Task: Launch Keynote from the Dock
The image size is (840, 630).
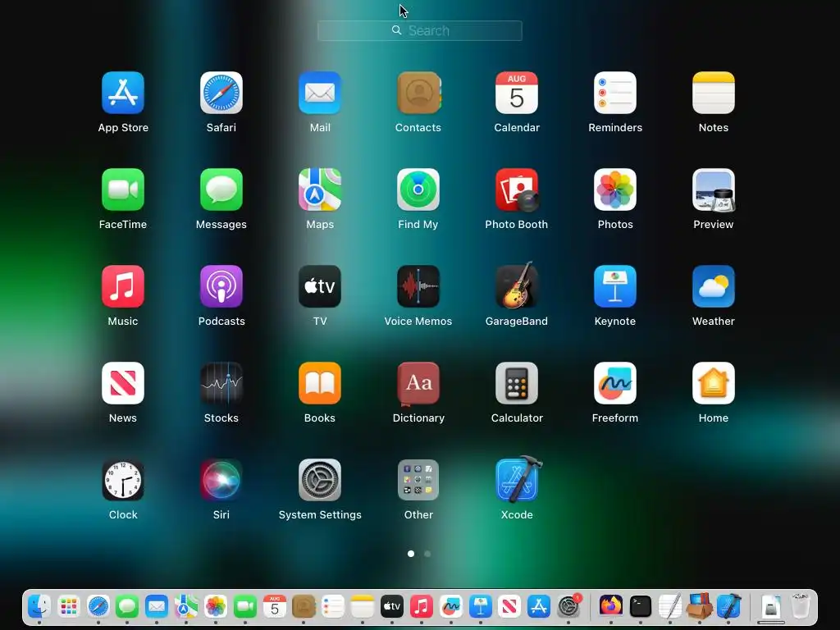Action: click(x=481, y=606)
